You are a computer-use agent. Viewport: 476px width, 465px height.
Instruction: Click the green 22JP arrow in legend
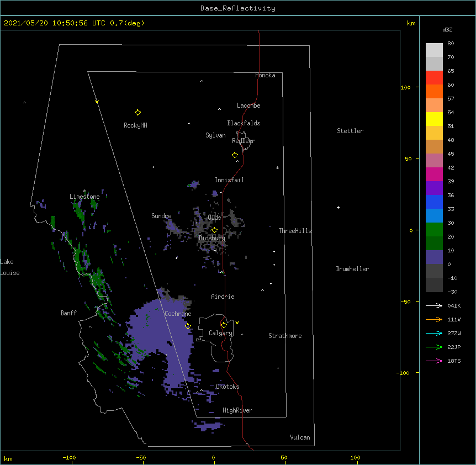(434, 347)
